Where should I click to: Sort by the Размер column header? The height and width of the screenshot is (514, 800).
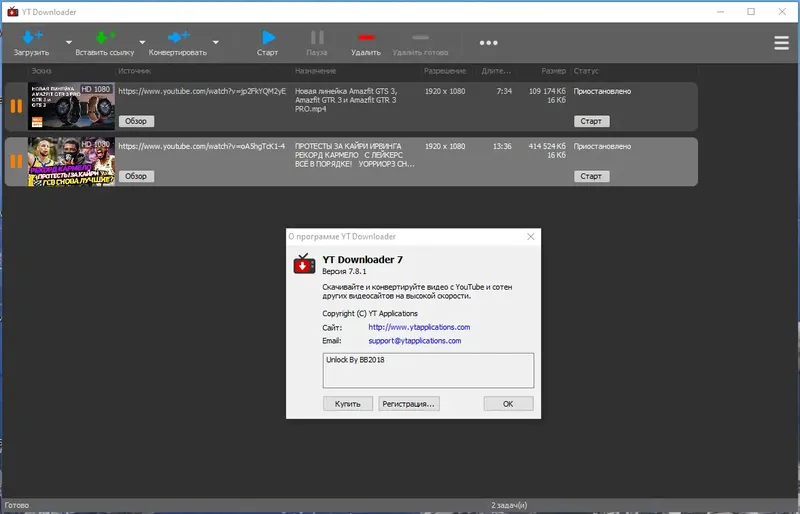pos(554,71)
